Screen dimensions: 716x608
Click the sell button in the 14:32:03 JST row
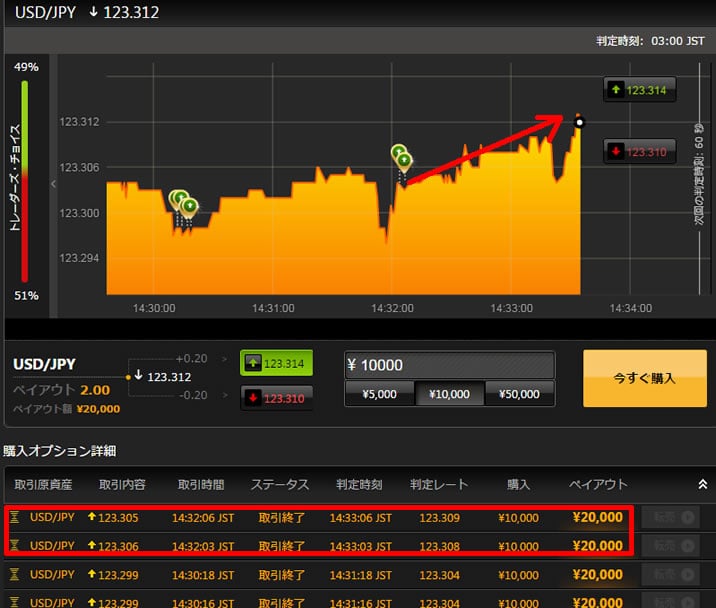click(x=670, y=545)
